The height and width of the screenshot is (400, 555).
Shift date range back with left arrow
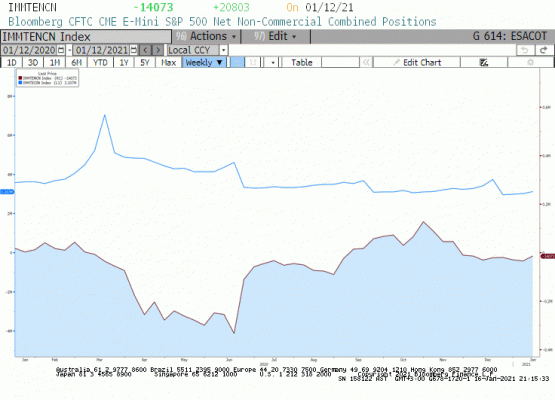point(145,50)
